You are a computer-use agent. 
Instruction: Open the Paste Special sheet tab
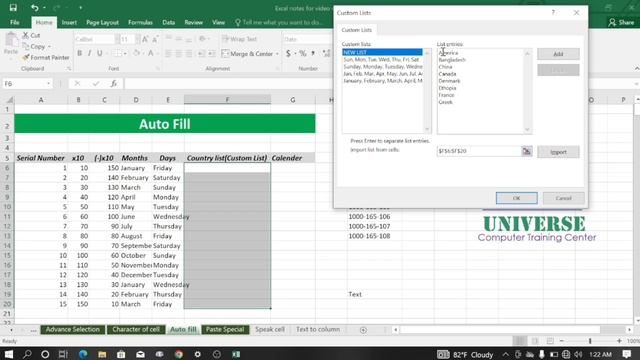[225, 329]
